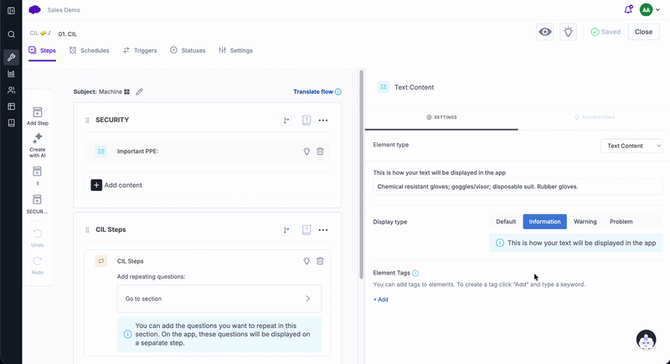Open the book library sidebar icon
Image resolution: width=670 pixels, height=364 pixels.
point(11,123)
